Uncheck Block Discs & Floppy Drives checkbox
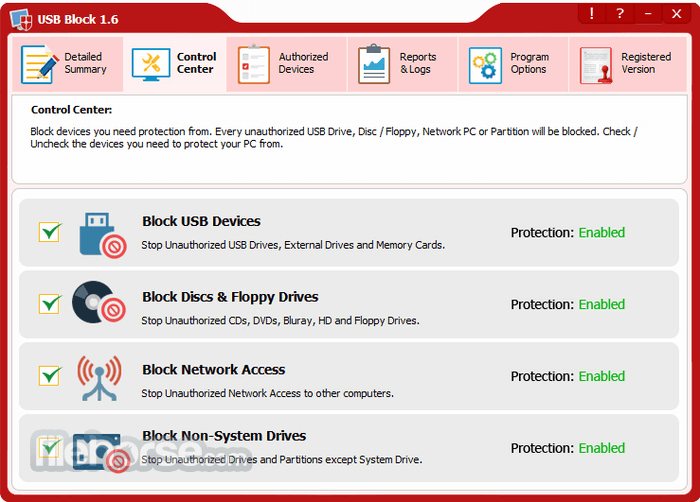Image resolution: width=700 pixels, height=502 pixels. (x=50, y=304)
